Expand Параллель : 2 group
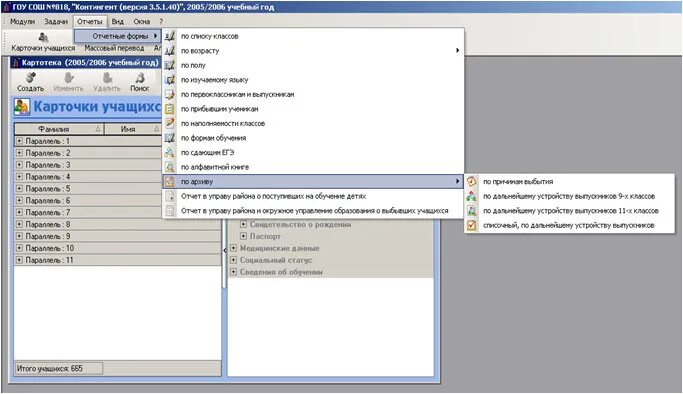 [x=19, y=153]
